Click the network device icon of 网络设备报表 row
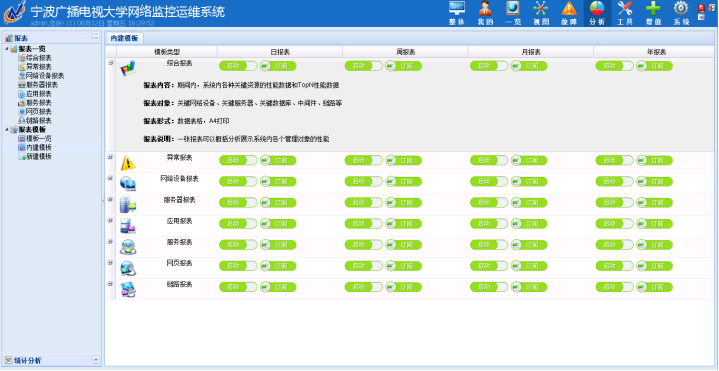This screenshot has width=719, height=371. (x=128, y=184)
